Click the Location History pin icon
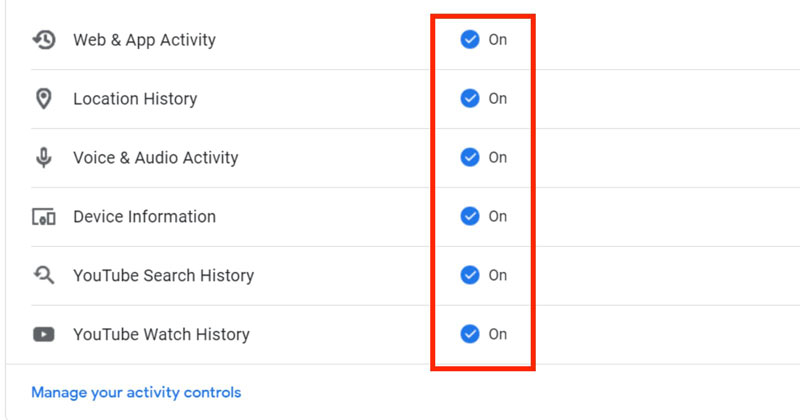This screenshot has height=420, width=800. [43, 99]
